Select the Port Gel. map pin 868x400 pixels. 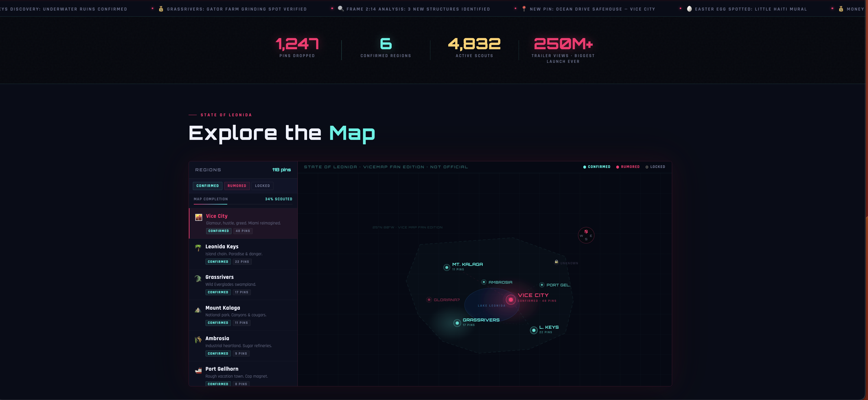tap(542, 285)
